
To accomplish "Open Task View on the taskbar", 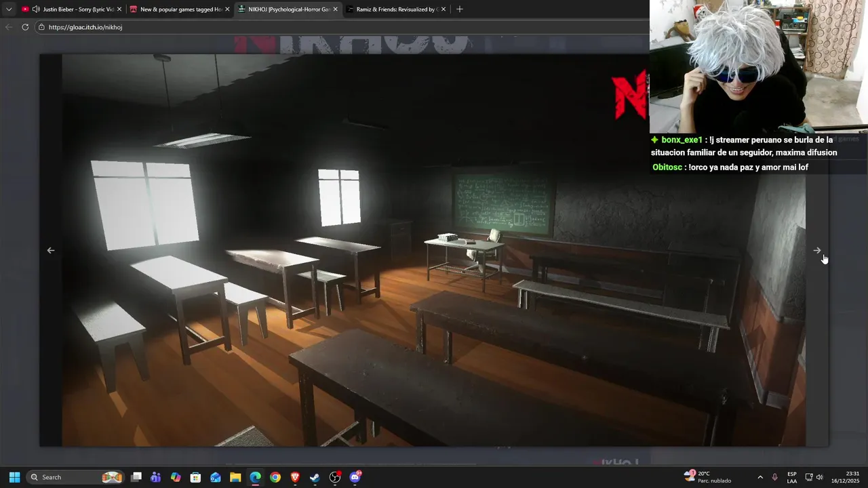I will coord(136,477).
